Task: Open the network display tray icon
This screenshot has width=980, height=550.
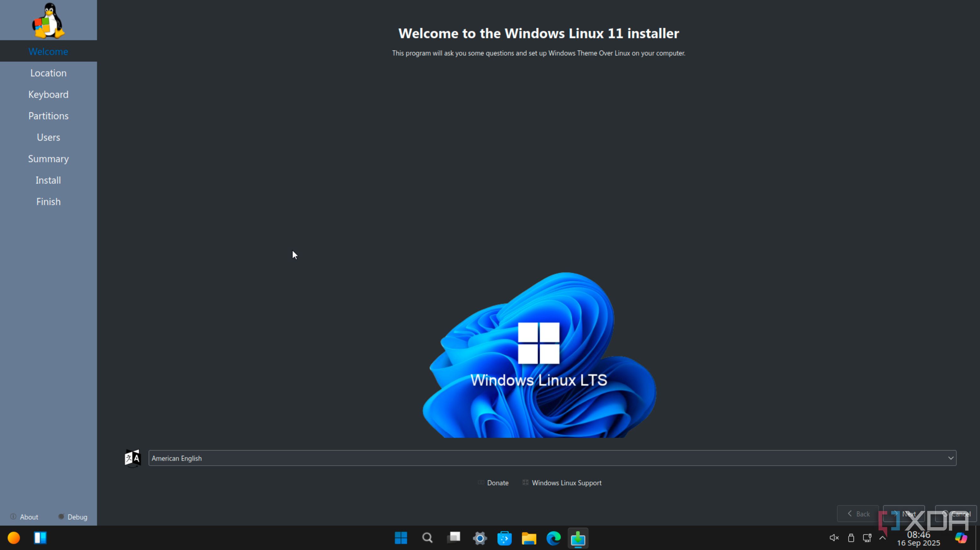Action: 867,538
